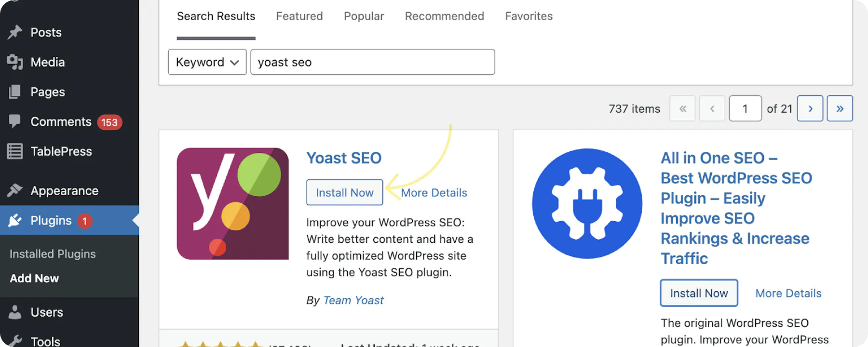
Task: Click the Comments speech bubble icon
Action: pos(15,121)
